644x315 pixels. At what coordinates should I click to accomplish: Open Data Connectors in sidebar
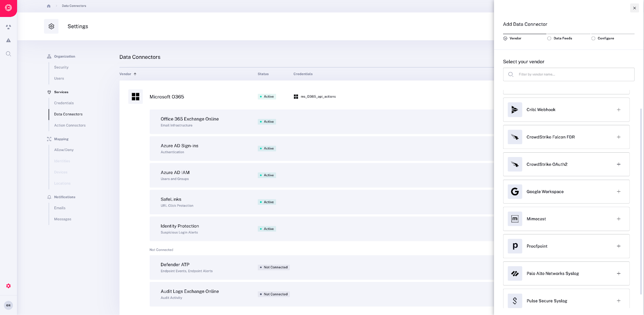coord(68,114)
